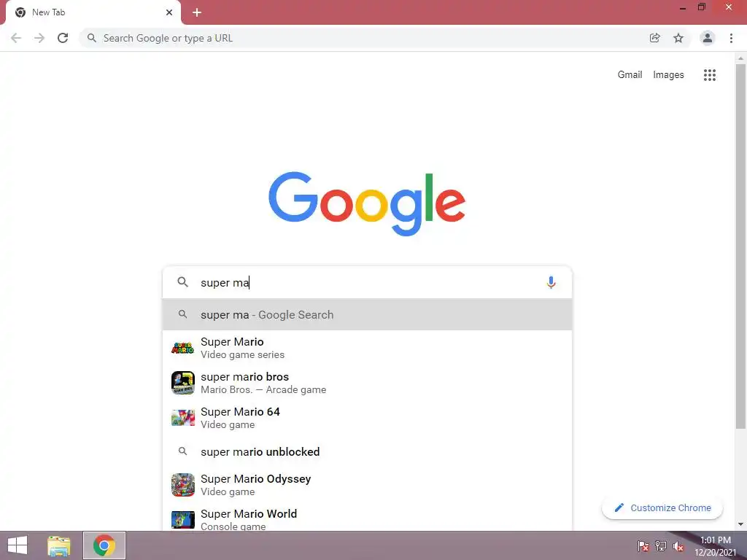Click the network status tray icon
This screenshot has width=747, height=560.
661,546
